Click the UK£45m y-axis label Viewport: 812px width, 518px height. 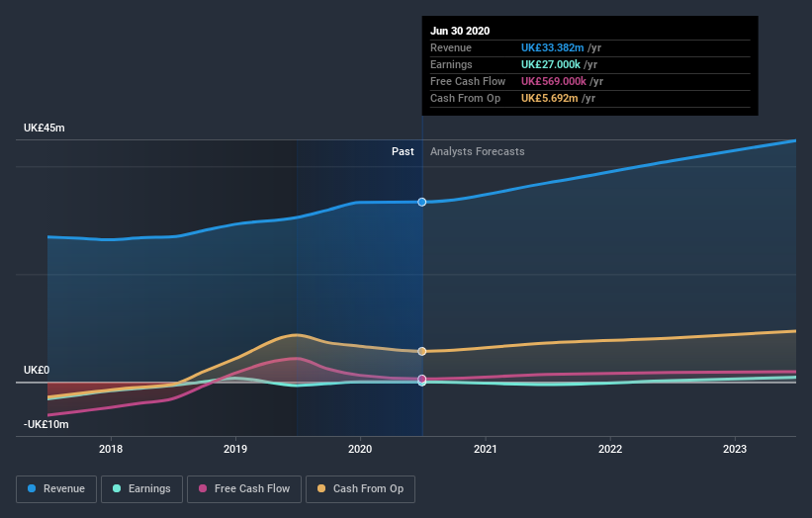[x=45, y=128]
